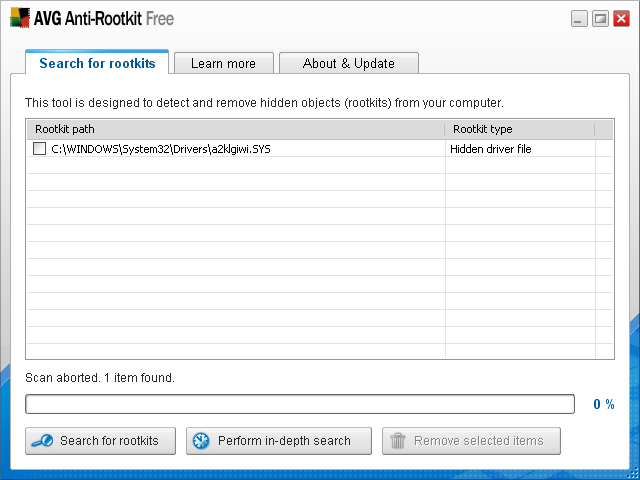Click the 0 % progress value
The image size is (640, 480).
604,404
